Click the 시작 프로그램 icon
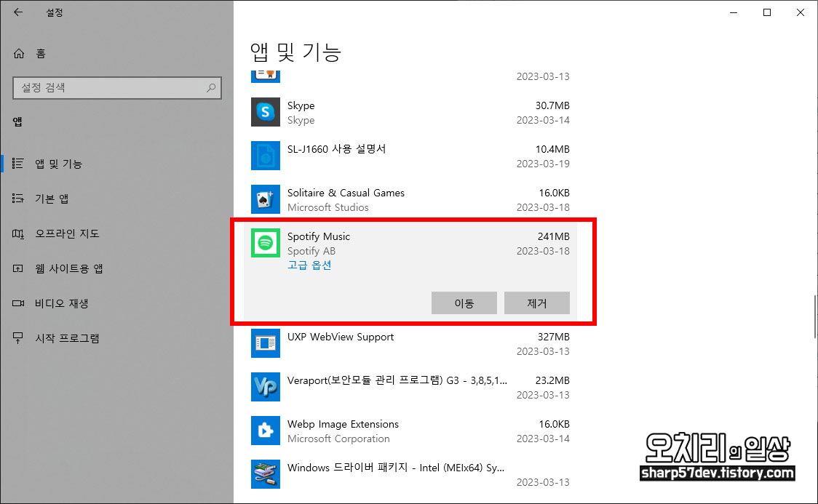 (17, 338)
